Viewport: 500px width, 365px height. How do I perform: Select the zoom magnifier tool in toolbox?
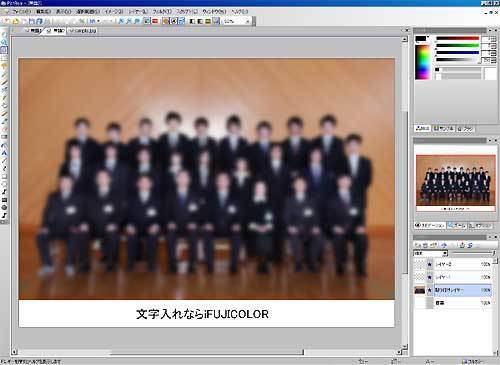click(x=4, y=42)
